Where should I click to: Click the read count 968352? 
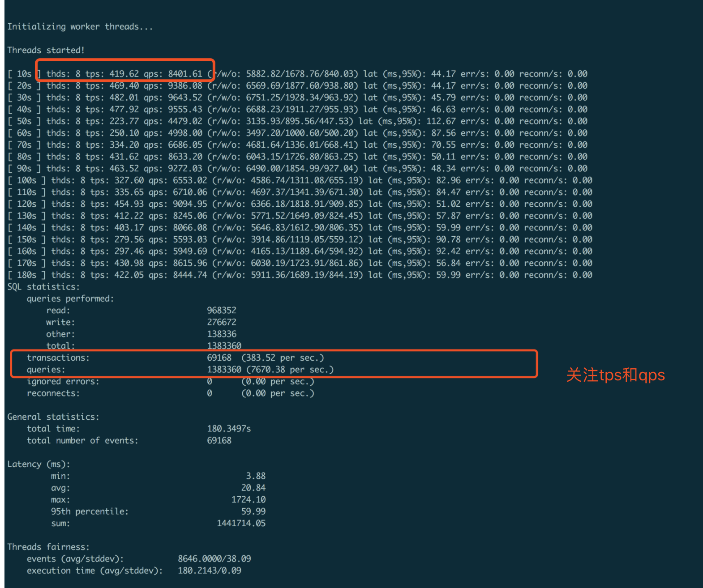tap(221, 311)
